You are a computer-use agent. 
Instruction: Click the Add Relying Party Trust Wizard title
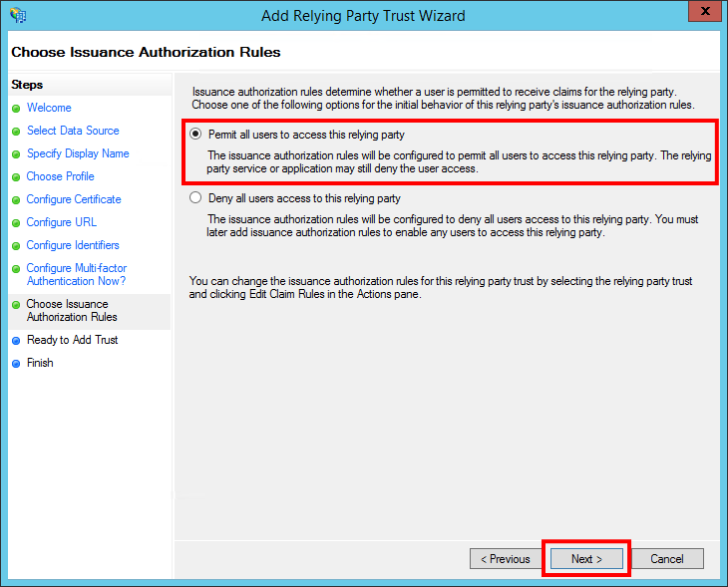click(x=363, y=16)
